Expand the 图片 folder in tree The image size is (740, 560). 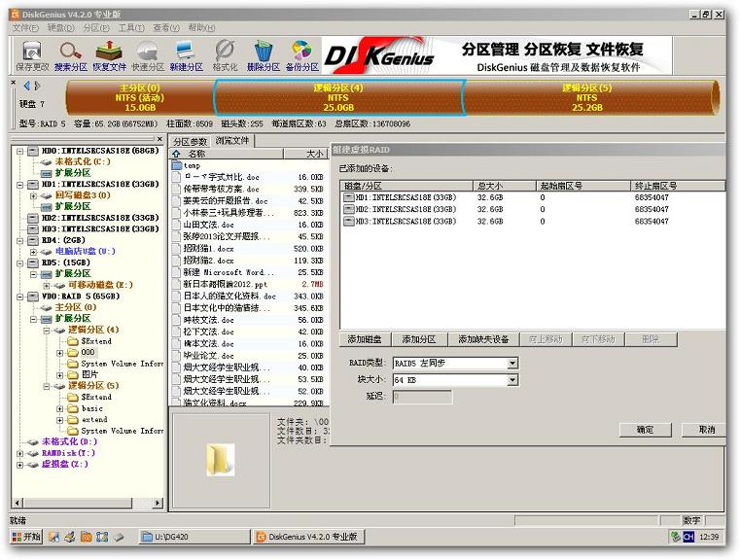[x=60, y=375]
